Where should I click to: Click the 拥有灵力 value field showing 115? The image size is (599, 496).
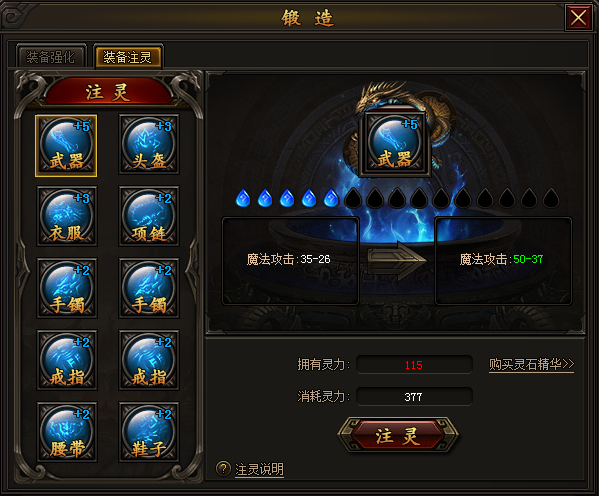[414, 365]
